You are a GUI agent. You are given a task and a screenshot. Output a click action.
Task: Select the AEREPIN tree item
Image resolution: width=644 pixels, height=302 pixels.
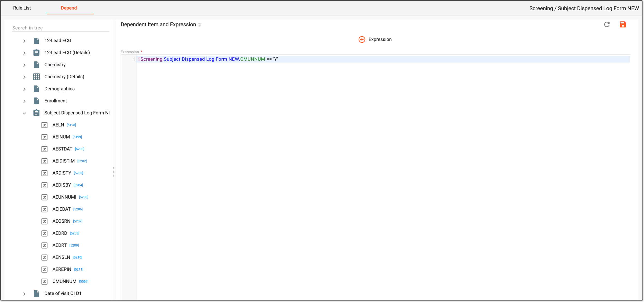click(62, 270)
